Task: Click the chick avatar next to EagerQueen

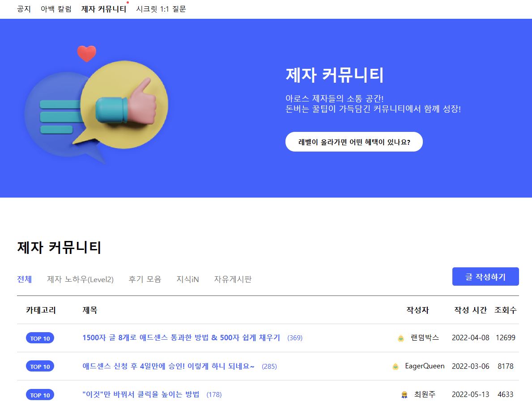Action: (396, 366)
